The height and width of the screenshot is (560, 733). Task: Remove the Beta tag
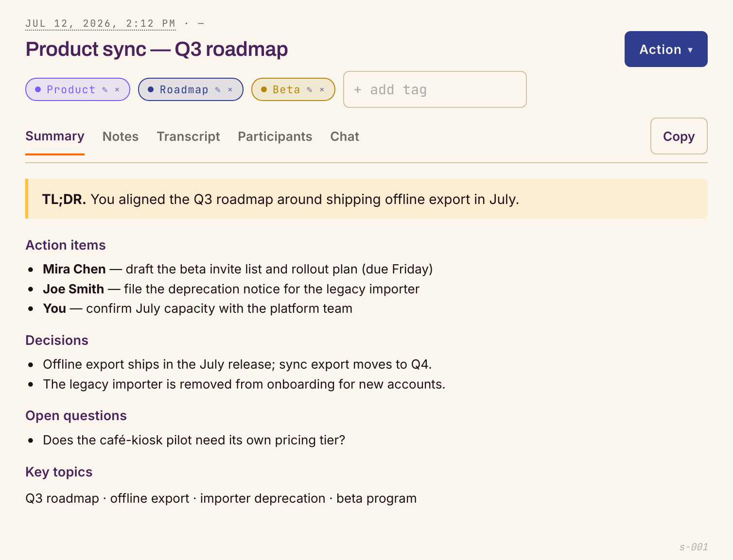(x=322, y=90)
